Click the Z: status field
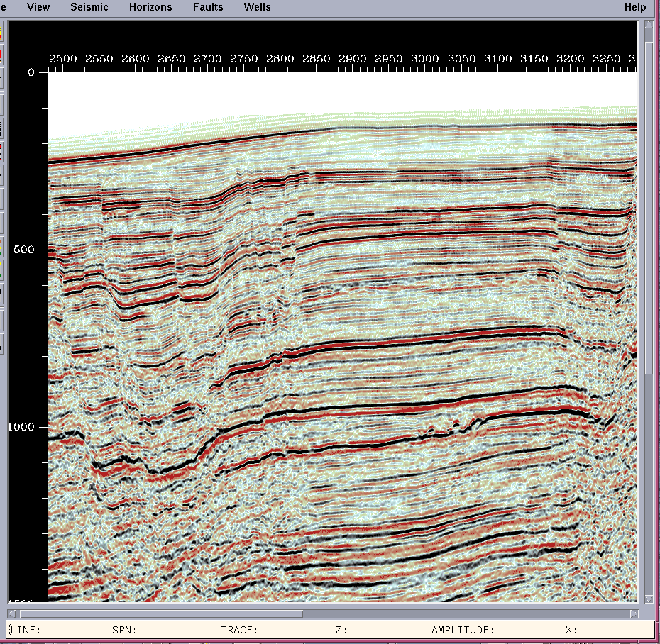660x644 pixels. coord(341,630)
